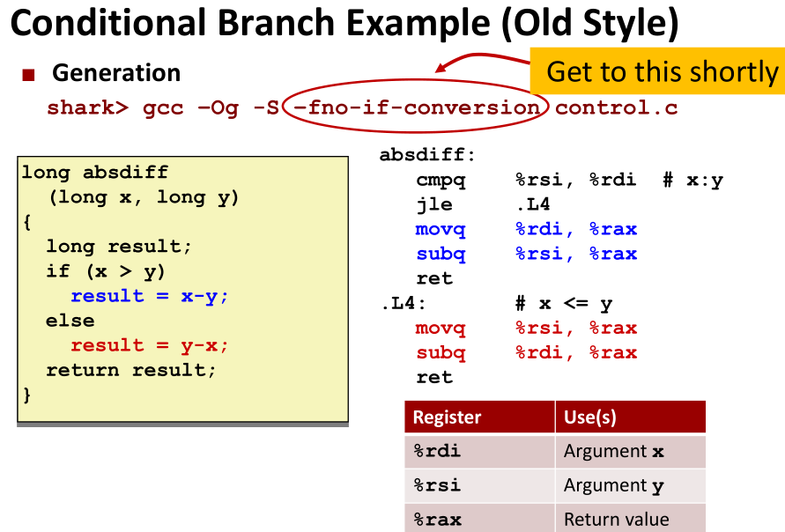
Task: Select the "%rsi, %rdi" operands of cmpq
Action: (575, 179)
